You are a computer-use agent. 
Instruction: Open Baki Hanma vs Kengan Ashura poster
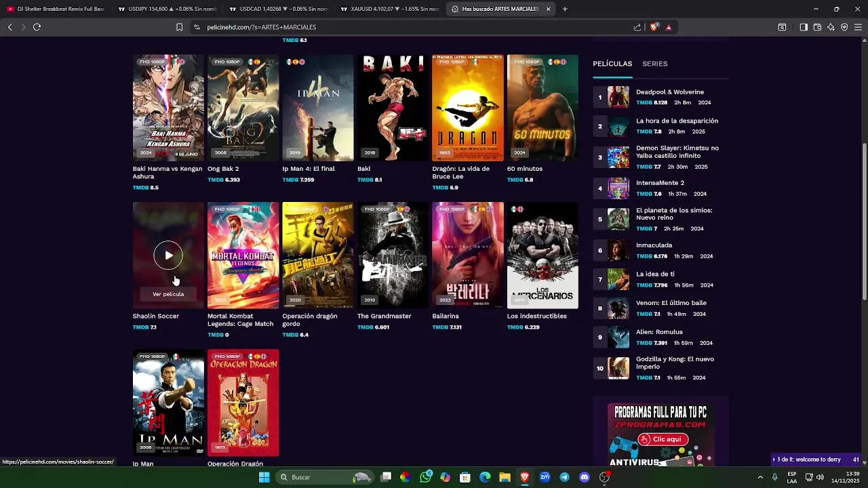tap(168, 108)
